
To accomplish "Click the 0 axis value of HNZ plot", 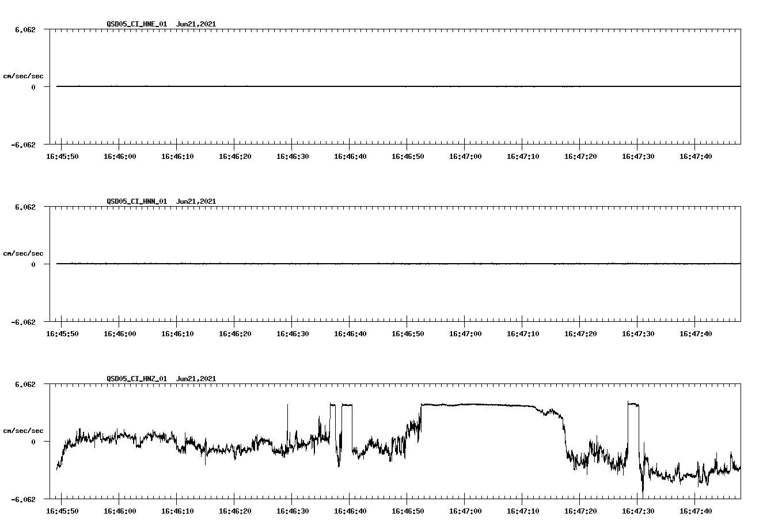I will click(33, 442).
